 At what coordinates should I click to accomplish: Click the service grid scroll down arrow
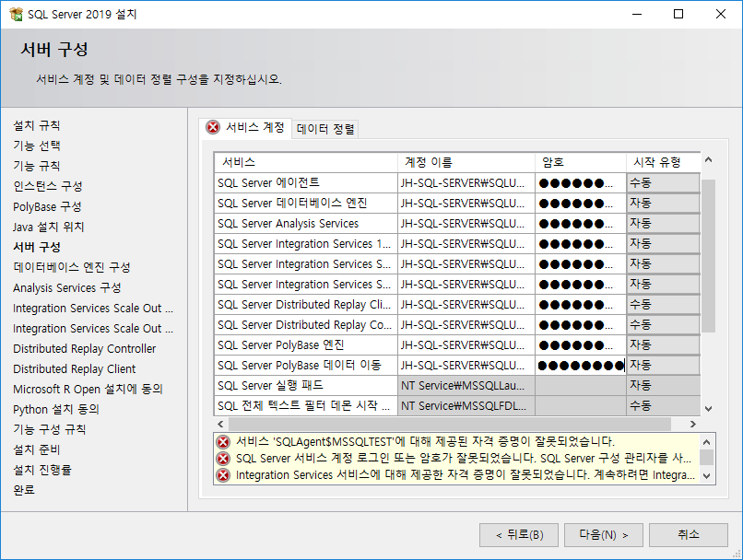tap(708, 409)
